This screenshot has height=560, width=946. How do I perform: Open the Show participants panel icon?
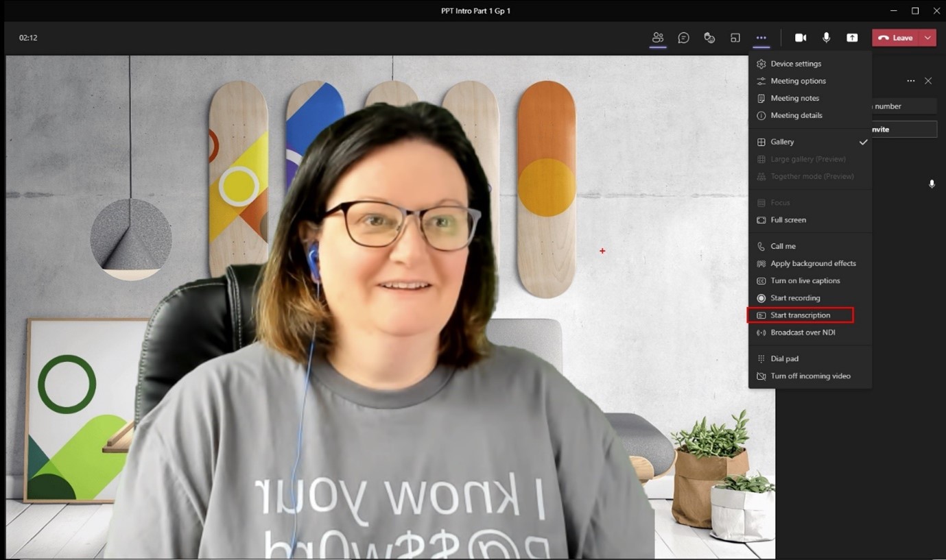point(658,38)
